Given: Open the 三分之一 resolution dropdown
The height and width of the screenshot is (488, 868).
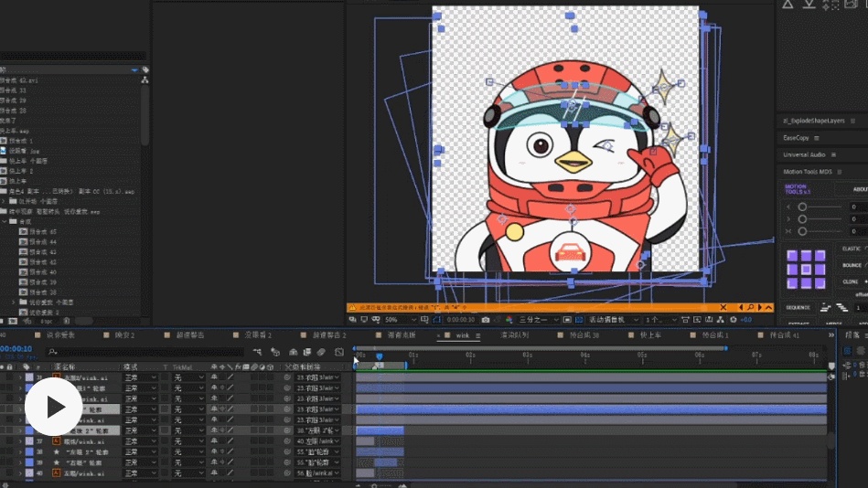Looking at the screenshot, I should (538, 320).
